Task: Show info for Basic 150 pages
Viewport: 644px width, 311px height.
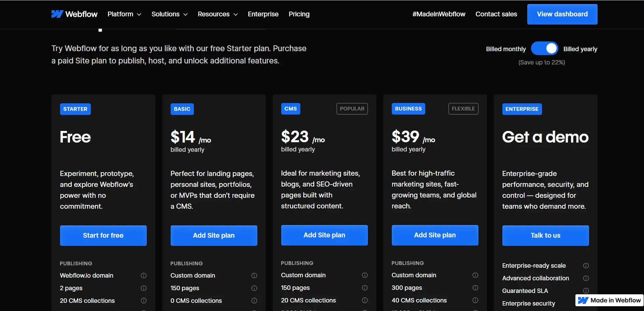Action: tap(254, 288)
